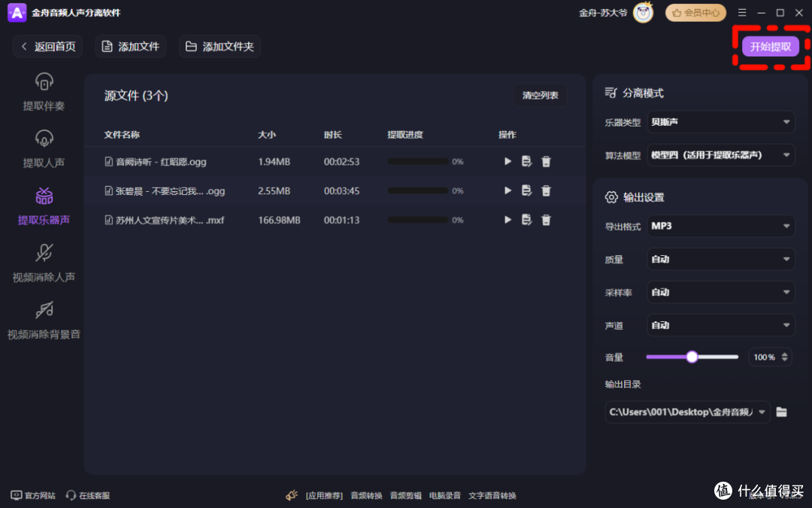Contact 在线客服 online support
Screen dimensions: 812x508
pos(88,495)
